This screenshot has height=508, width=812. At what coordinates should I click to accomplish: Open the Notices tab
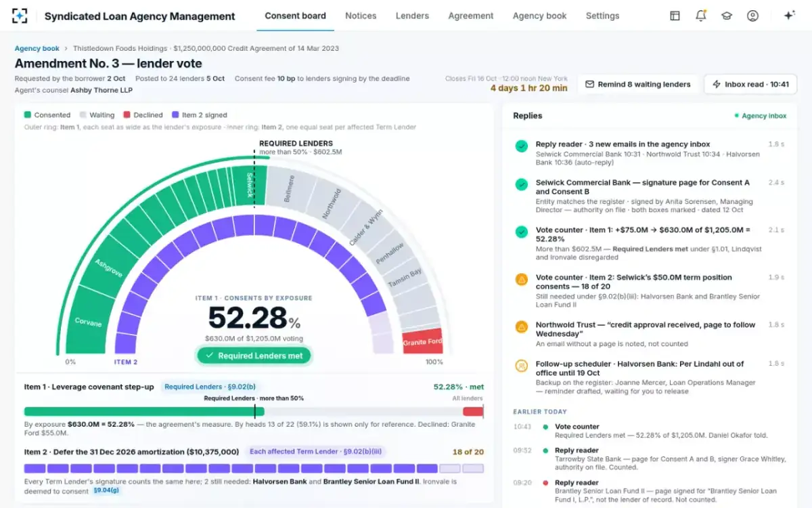(361, 16)
